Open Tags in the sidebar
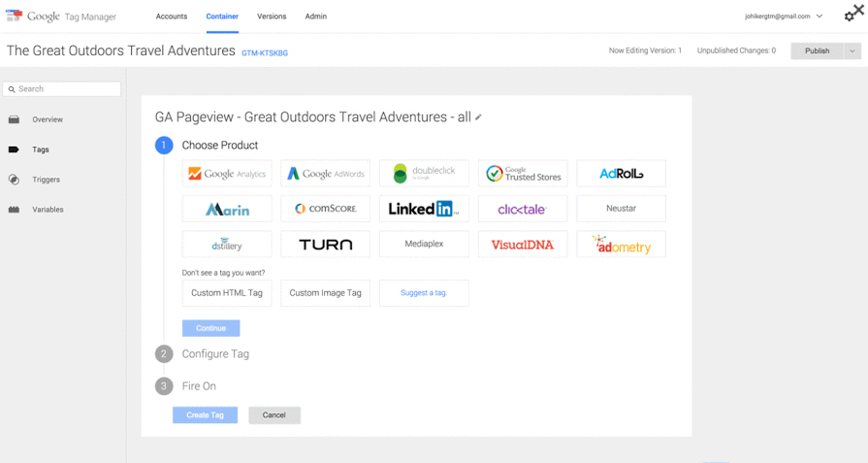 41,149
